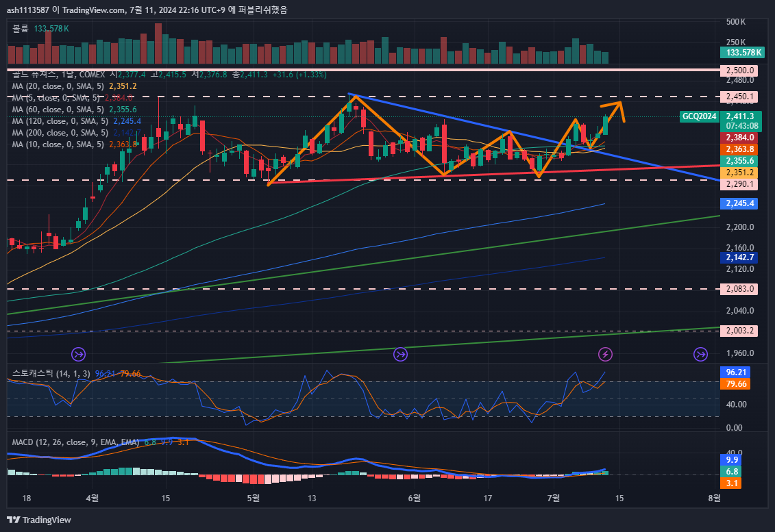Click the rightmost purple arrow event marker
This screenshot has width=775, height=532.
click(700, 354)
